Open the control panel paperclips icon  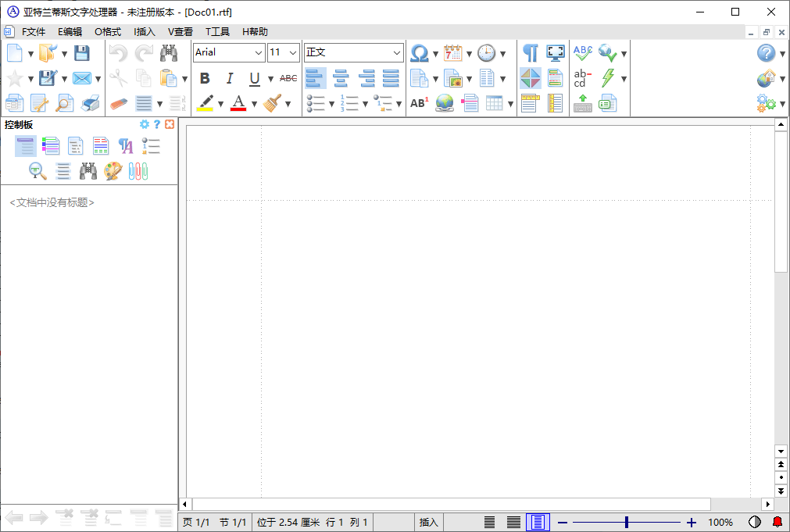click(x=138, y=171)
